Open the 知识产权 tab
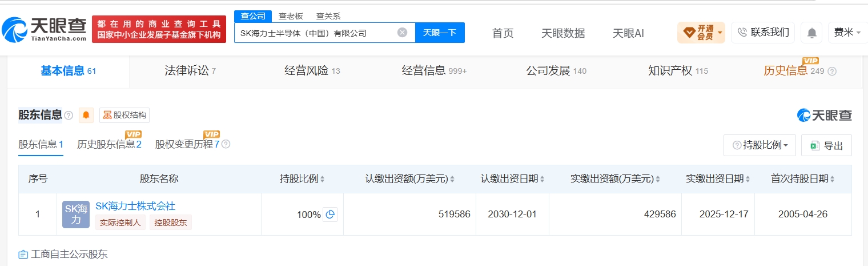This screenshot has height=266, width=868. [x=678, y=71]
